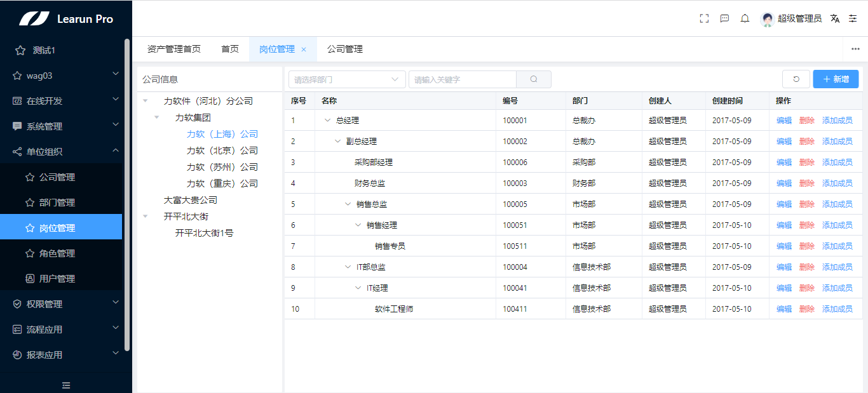Click the 新增 button to add a position
Screen dimensions: 868x393
click(835, 79)
